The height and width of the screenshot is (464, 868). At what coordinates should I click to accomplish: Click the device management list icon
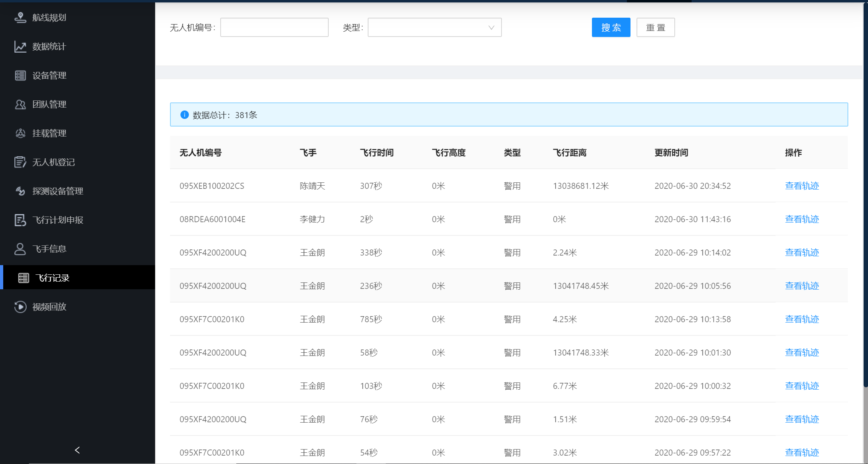(20, 76)
